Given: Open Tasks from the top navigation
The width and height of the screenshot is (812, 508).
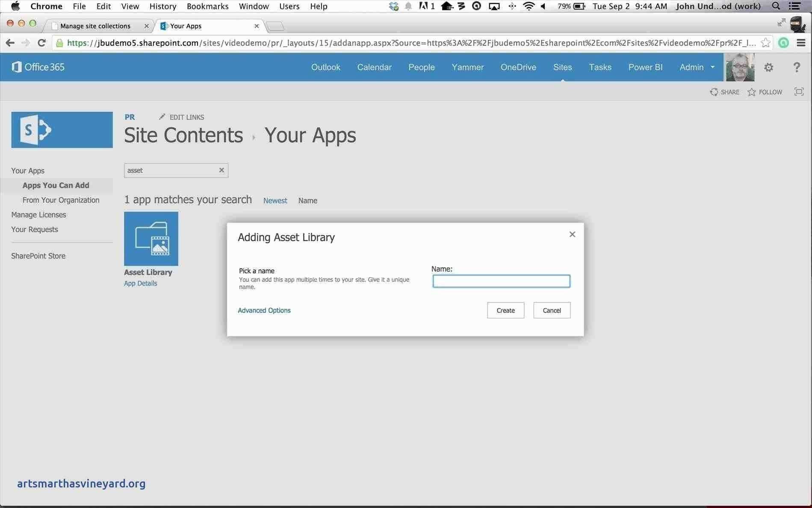Looking at the screenshot, I should point(600,67).
